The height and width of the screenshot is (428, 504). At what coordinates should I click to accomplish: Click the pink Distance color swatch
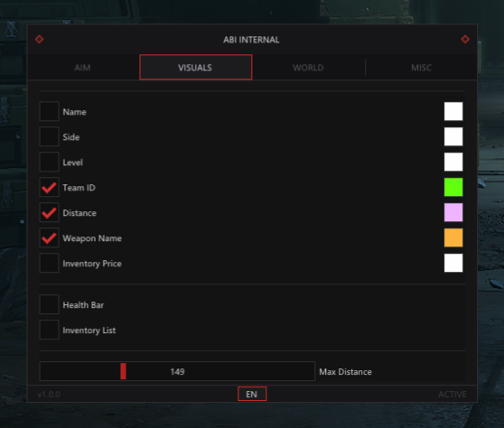pos(453,212)
